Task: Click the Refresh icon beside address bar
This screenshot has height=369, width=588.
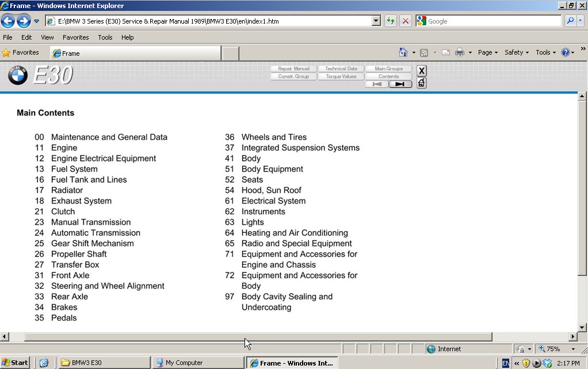Action: tap(391, 21)
